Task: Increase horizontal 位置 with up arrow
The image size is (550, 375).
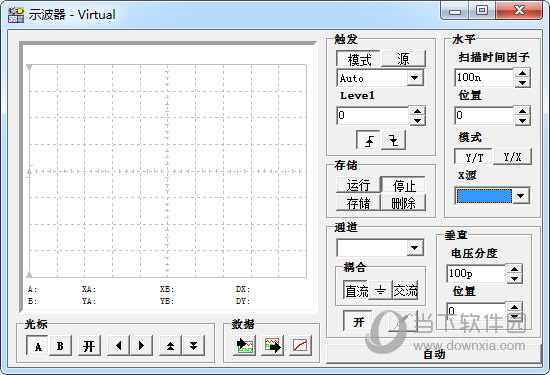Action: [522, 111]
